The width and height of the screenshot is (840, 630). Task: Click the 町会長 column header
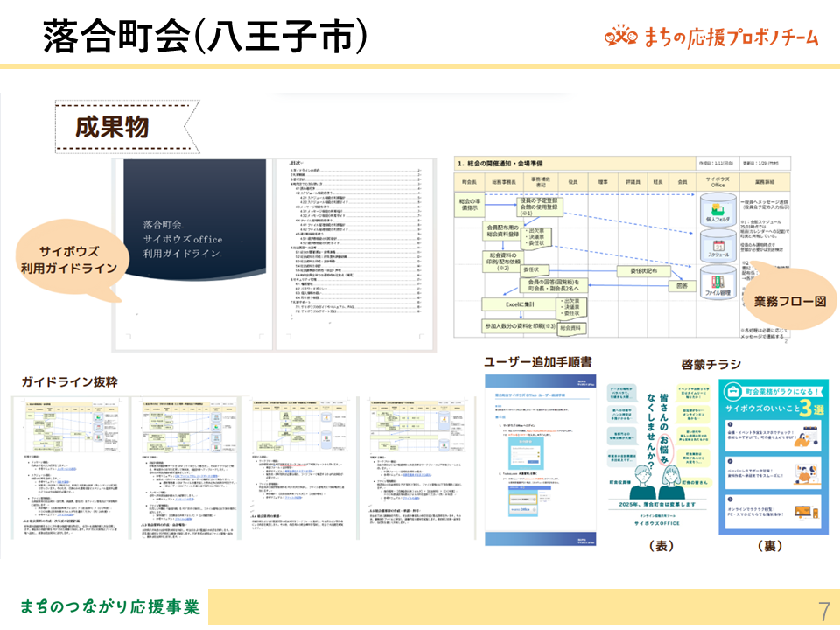469,182
